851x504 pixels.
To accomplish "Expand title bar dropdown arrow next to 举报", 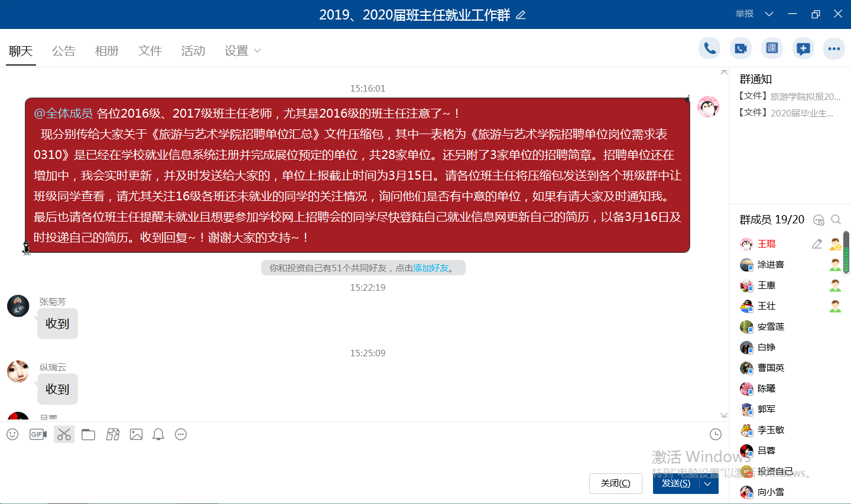I will tap(769, 14).
